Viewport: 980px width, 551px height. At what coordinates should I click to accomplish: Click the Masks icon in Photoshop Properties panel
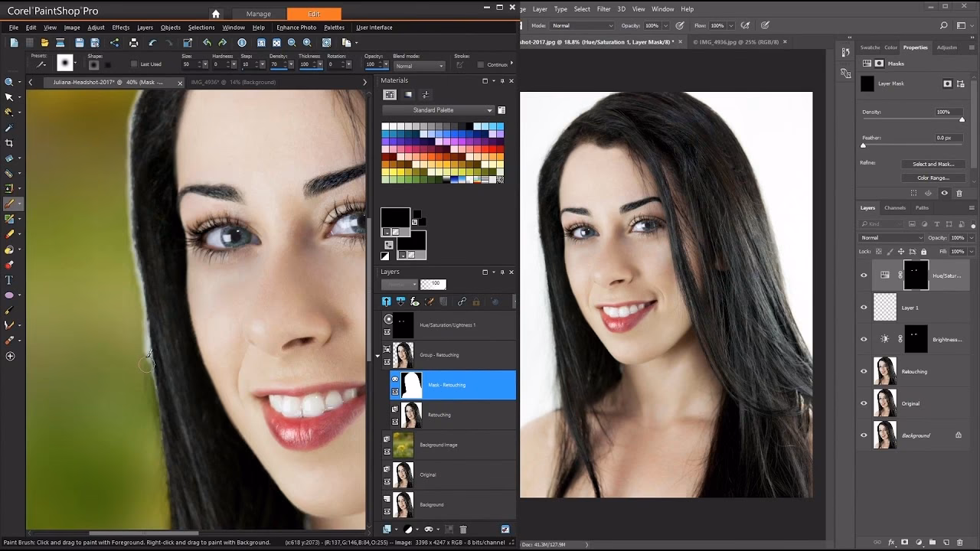pos(880,64)
